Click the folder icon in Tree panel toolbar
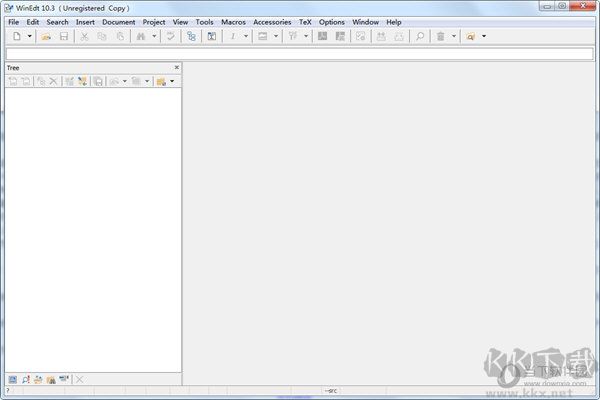 click(160, 81)
